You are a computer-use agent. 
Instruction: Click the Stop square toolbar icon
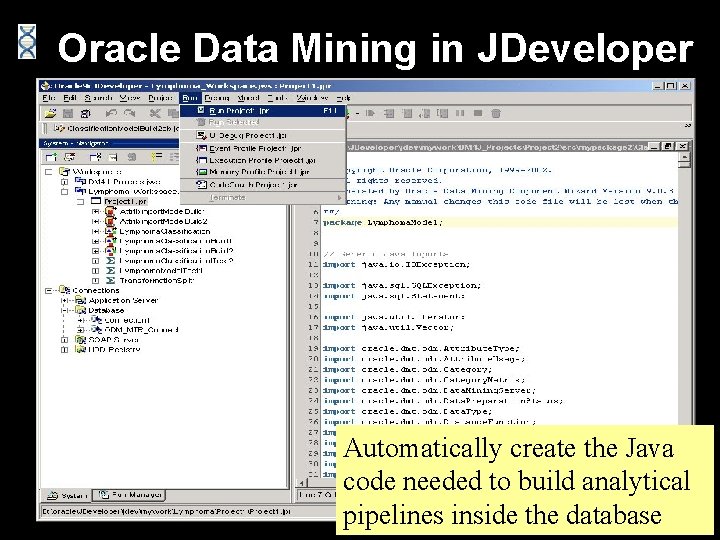coord(478,113)
